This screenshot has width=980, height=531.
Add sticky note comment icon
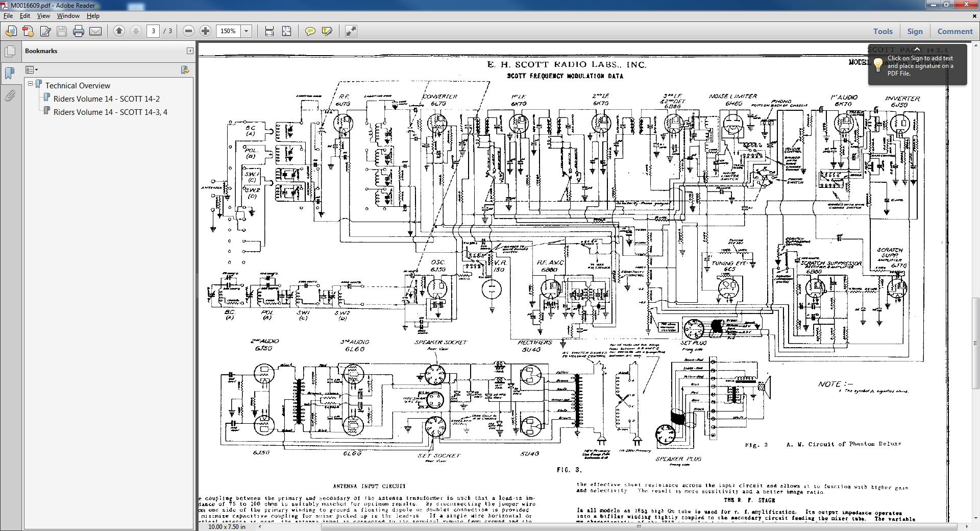tap(310, 31)
